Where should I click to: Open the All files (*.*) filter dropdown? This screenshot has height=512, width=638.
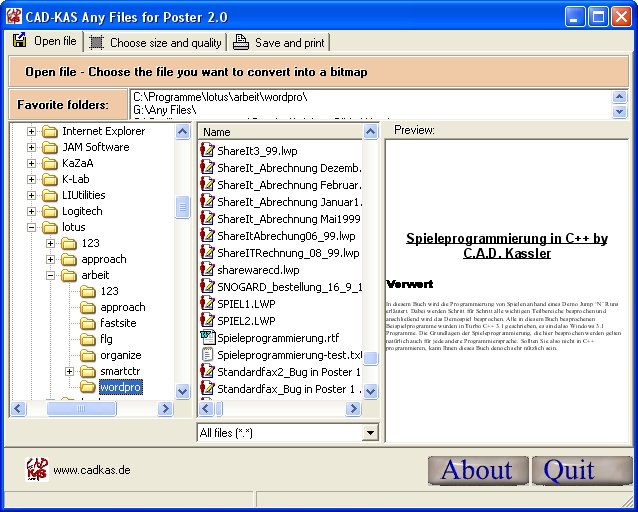(370, 433)
